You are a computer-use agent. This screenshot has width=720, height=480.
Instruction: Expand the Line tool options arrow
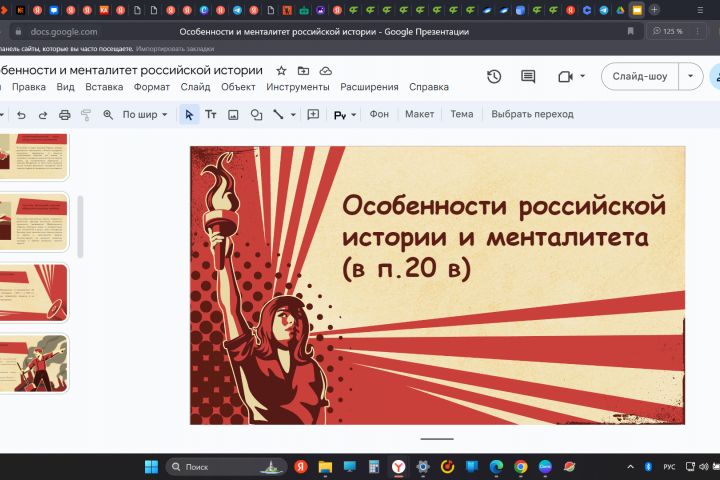point(293,115)
